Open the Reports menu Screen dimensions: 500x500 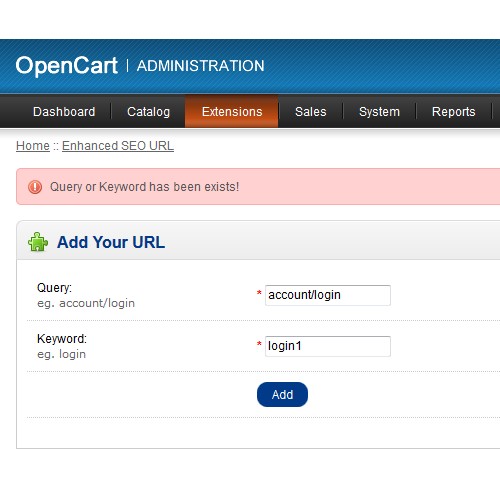click(x=454, y=112)
